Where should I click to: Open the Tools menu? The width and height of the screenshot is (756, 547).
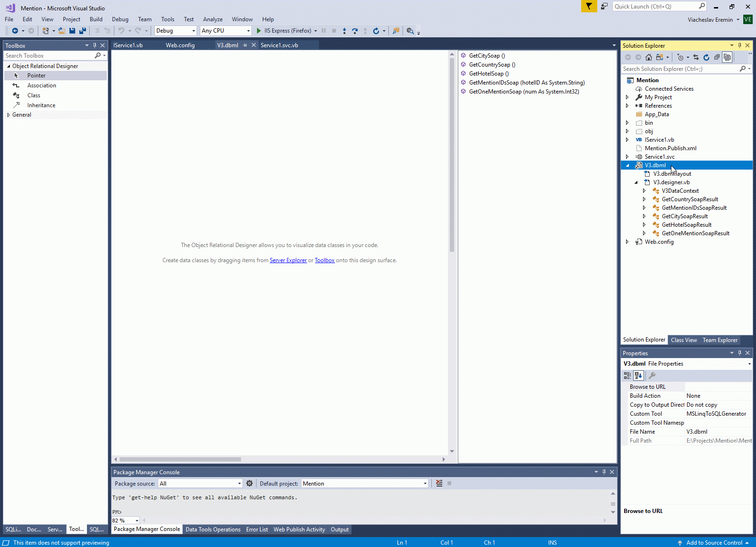tap(168, 19)
